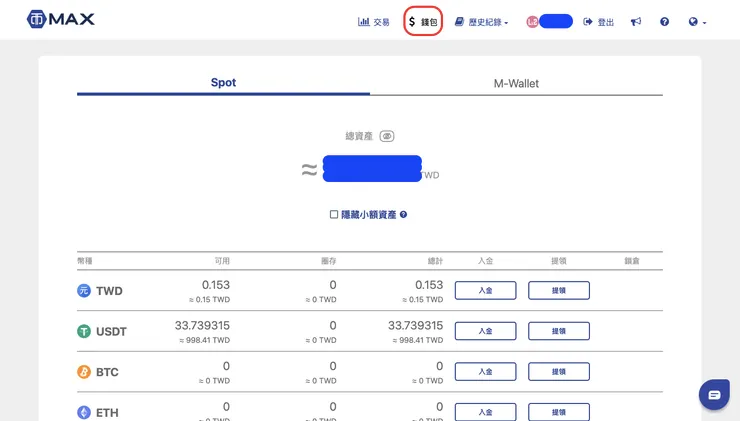Click the MAX logo
The image size is (740, 421).
click(x=60, y=19)
